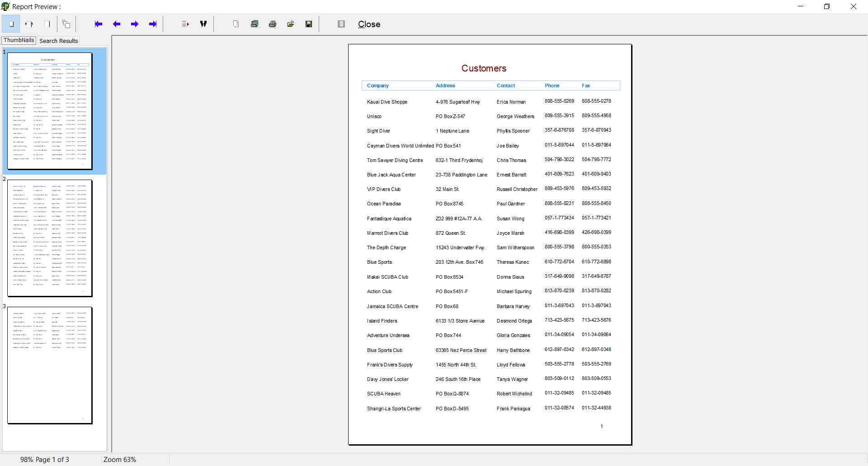Click the Fantastique Aquatica entry

point(389,219)
